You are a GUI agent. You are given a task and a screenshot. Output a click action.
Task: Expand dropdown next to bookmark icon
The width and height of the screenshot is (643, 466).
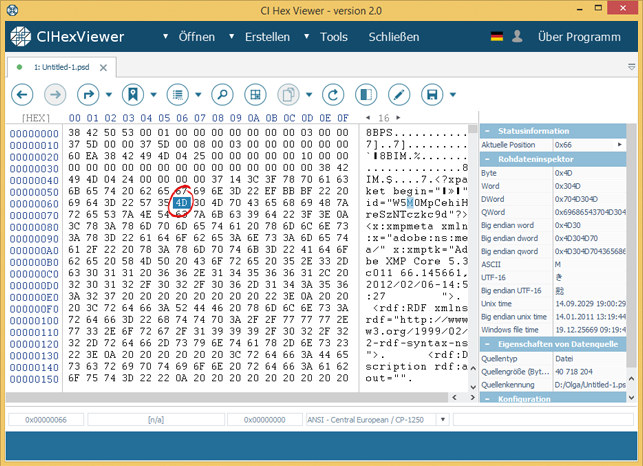click(x=153, y=95)
